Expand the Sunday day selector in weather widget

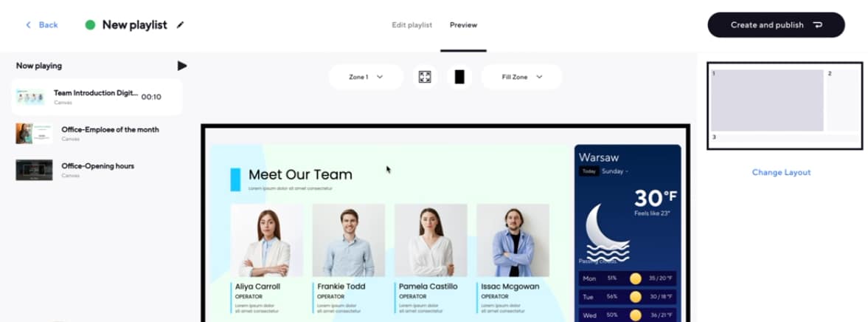[615, 171]
